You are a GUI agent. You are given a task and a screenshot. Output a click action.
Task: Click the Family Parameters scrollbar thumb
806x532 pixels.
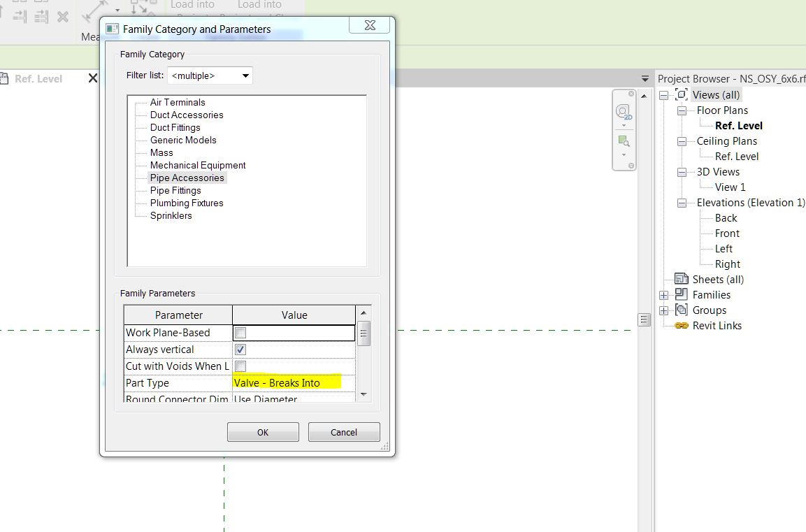tap(364, 333)
